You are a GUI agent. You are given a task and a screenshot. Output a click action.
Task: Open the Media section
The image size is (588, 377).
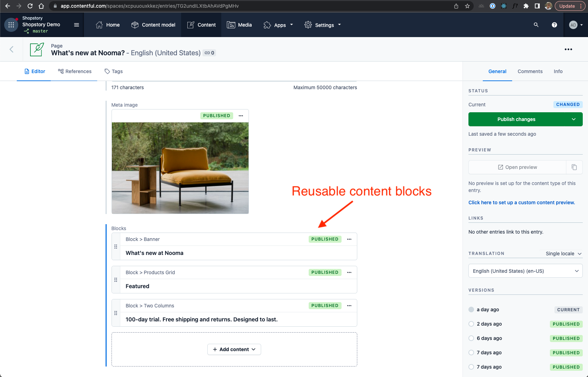[x=239, y=25]
